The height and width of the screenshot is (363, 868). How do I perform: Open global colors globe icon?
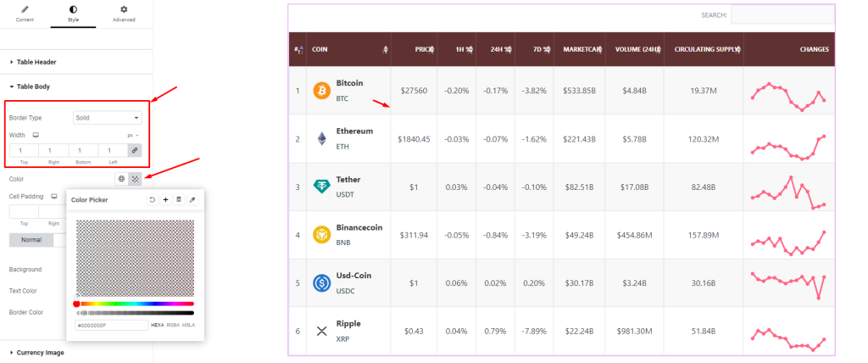(122, 178)
